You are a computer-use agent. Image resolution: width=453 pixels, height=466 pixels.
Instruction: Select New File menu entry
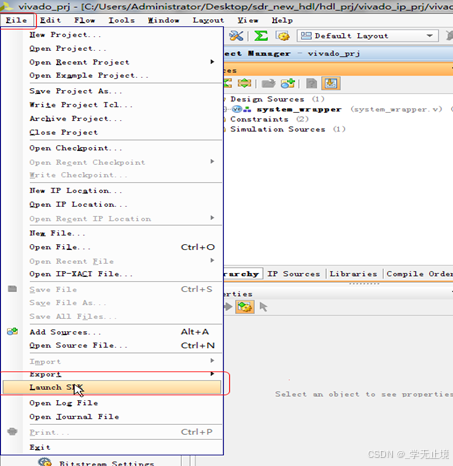point(112,233)
